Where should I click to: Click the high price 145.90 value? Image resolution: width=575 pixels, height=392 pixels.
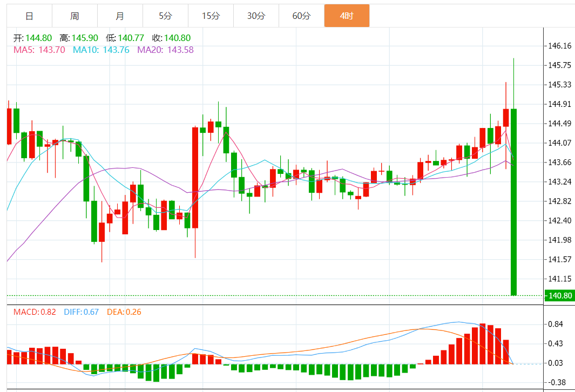[x=85, y=38]
